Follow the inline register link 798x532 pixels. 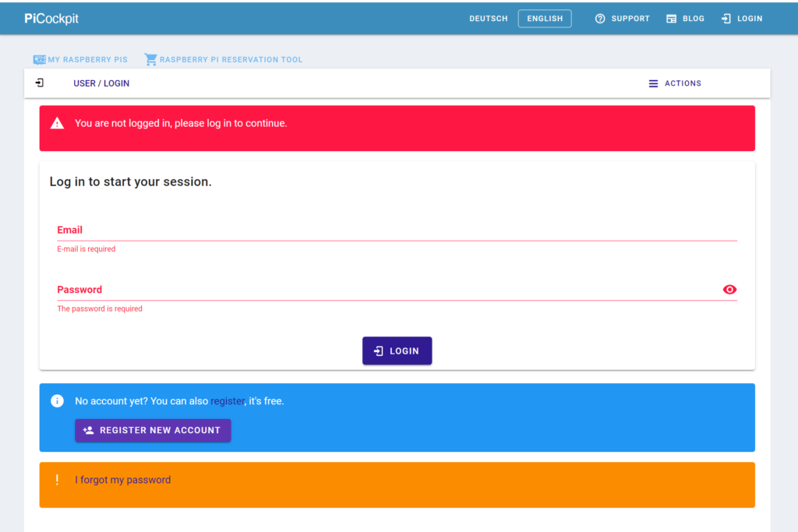pos(227,401)
